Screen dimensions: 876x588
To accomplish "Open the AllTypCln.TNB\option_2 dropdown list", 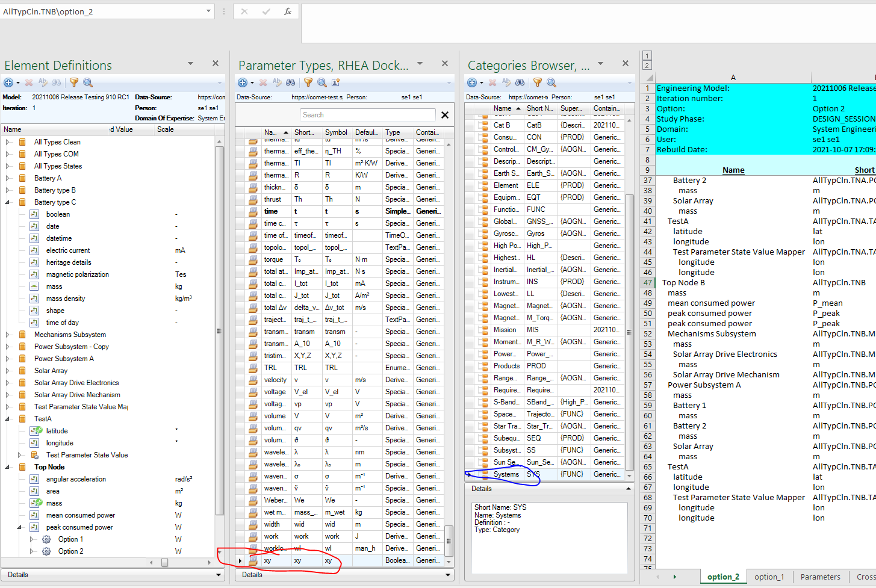I will [x=208, y=11].
